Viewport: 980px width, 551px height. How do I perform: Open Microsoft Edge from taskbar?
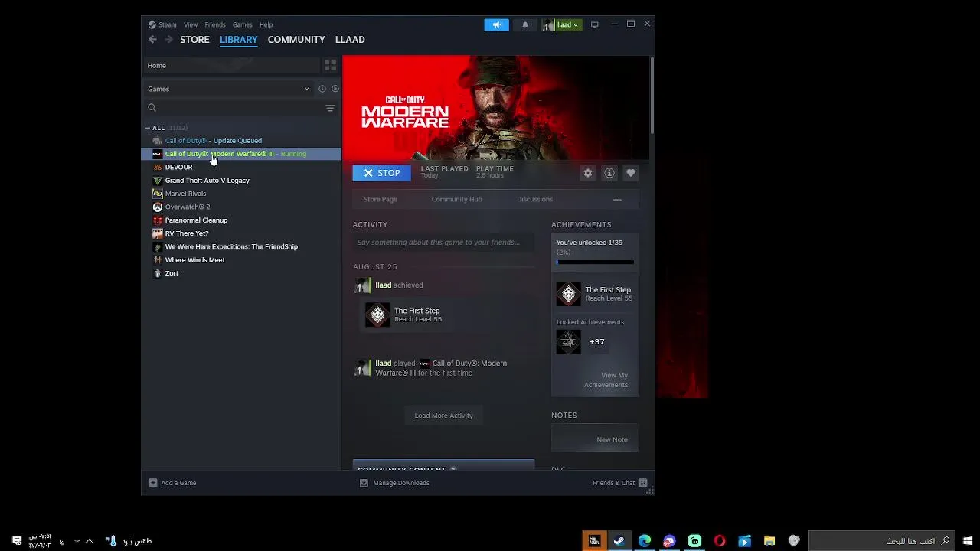coord(645,541)
